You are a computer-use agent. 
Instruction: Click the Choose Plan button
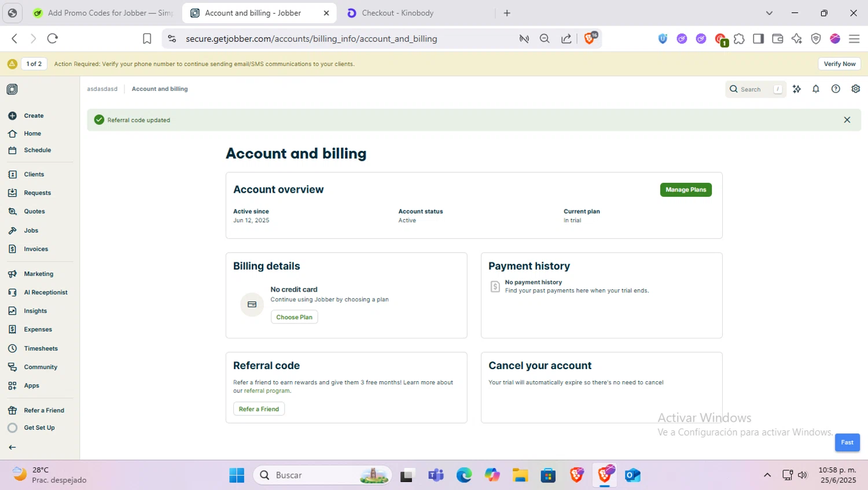pos(294,317)
